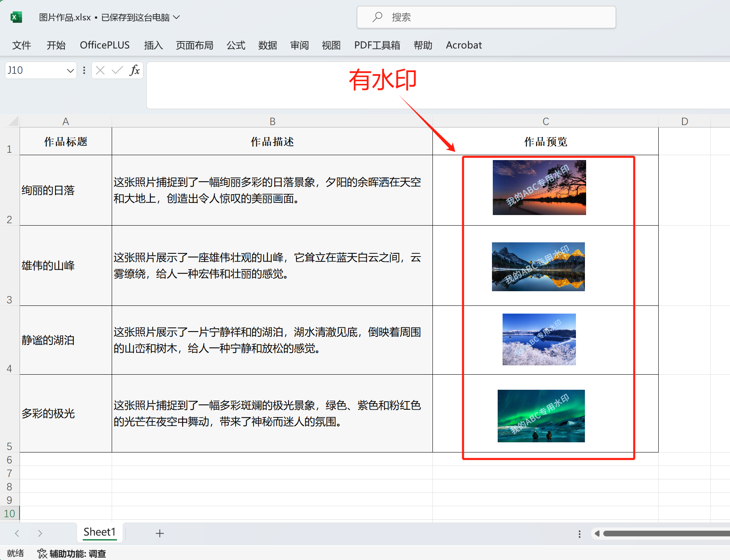Screen dimensions: 730x560
Task: Click the next sheet navigation arrow
Action: [40, 533]
